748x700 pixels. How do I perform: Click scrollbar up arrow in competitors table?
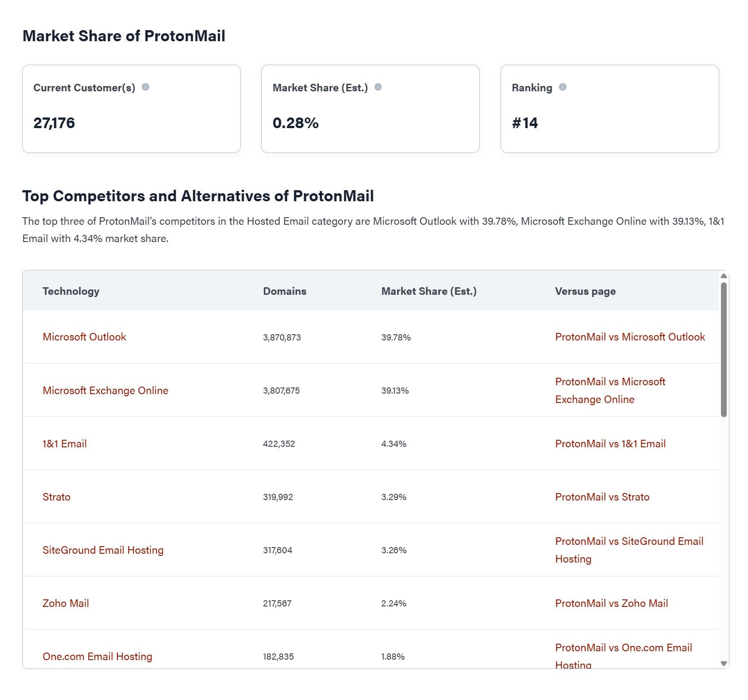pos(724,276)
